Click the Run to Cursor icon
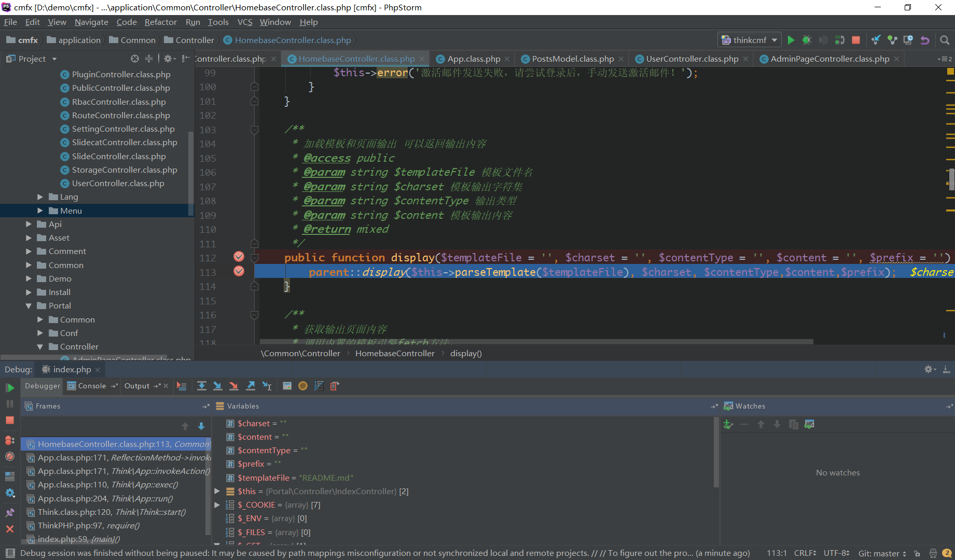Screen dimensions: 955x560 tap(267, 386)
